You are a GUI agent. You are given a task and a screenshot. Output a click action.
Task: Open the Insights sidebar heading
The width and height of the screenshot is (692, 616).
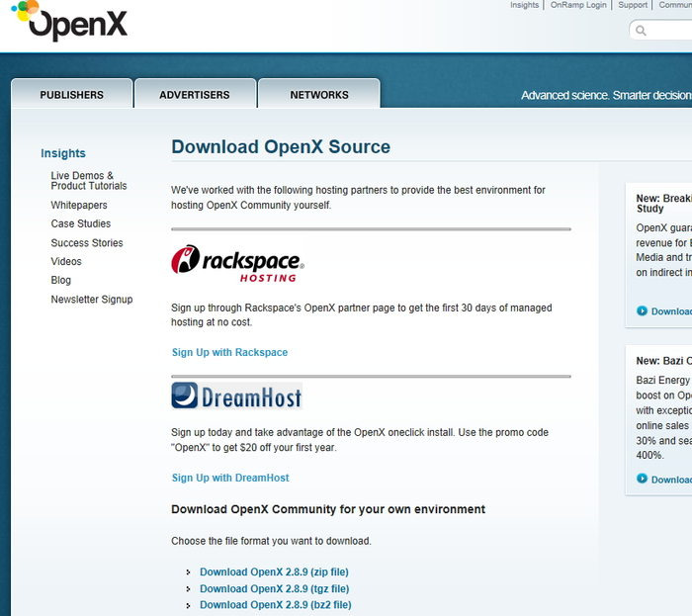pos(63,153)
